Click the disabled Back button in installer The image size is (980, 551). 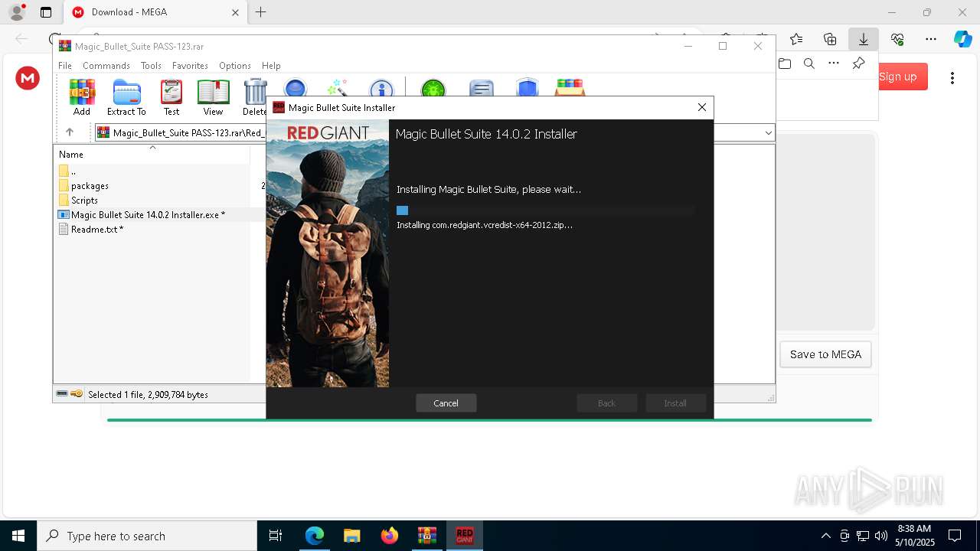pos(607,403)
